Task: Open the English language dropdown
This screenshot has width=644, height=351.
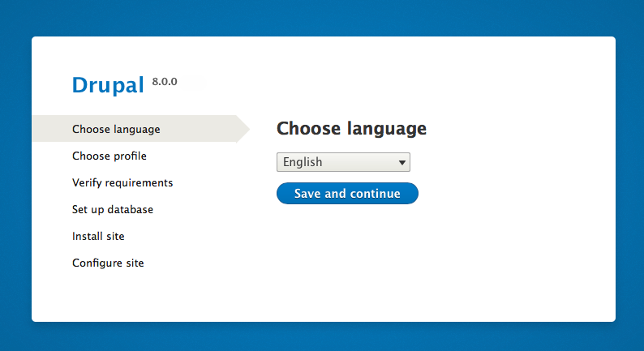Action: [x=343, y=162]
